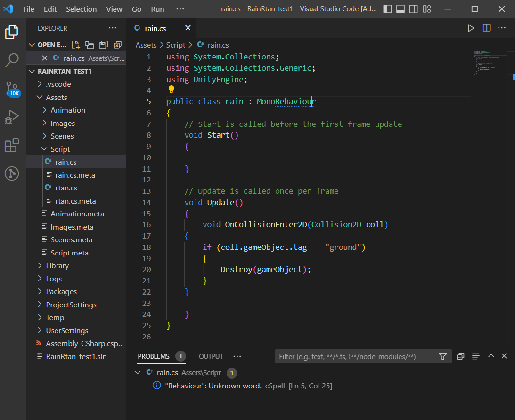Image resolution: width=515 pixels, height=420 pixels.
Task: Click the VS Code logo icon
Action: (8, 9)
